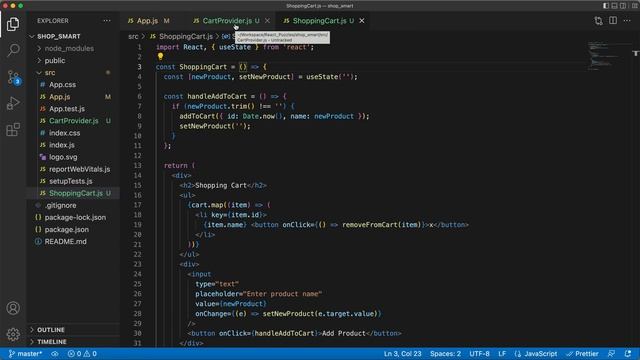Close the CartProvider.js tab
Image resolution: width=640 pixels, height=360 pixels.
tap(267, 20)
